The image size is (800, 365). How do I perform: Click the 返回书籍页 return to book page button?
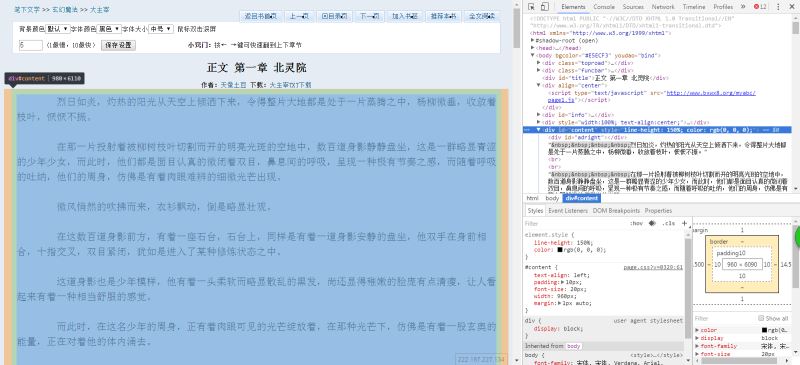click(x=260, y=16)
